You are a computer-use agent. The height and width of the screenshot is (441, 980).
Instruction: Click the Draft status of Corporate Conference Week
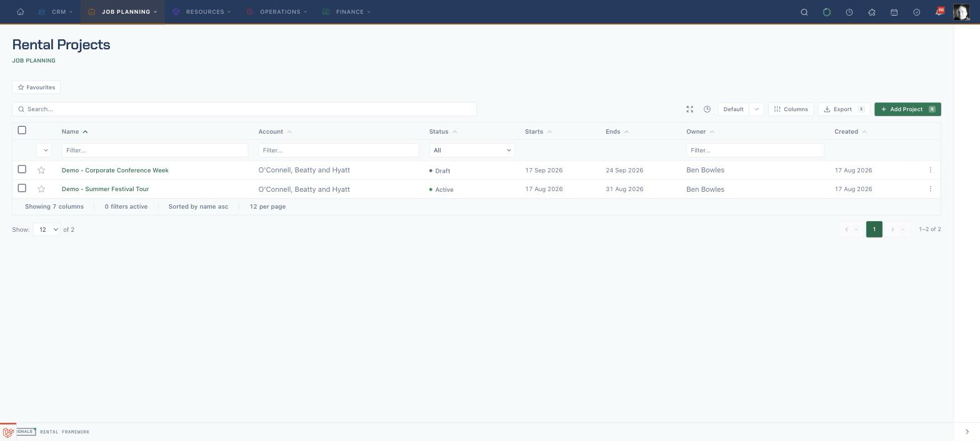[439, 171]
